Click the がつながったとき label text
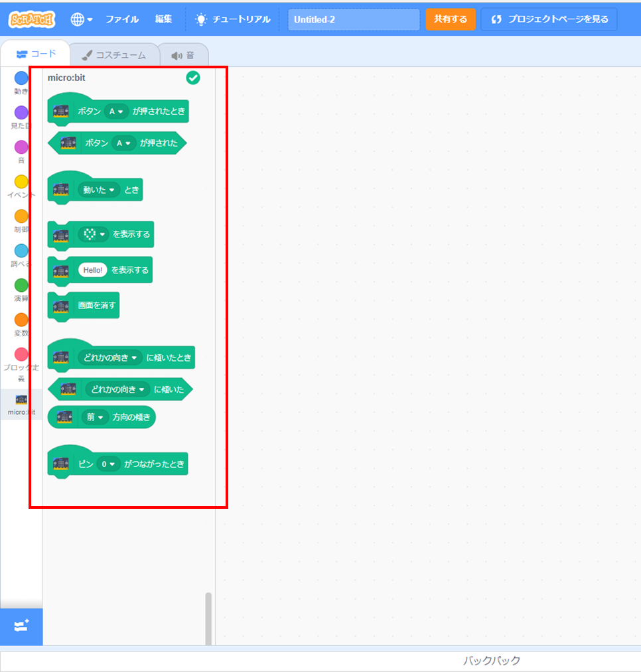Viewport: 641px width, 672px height. [x=154, y=464]
